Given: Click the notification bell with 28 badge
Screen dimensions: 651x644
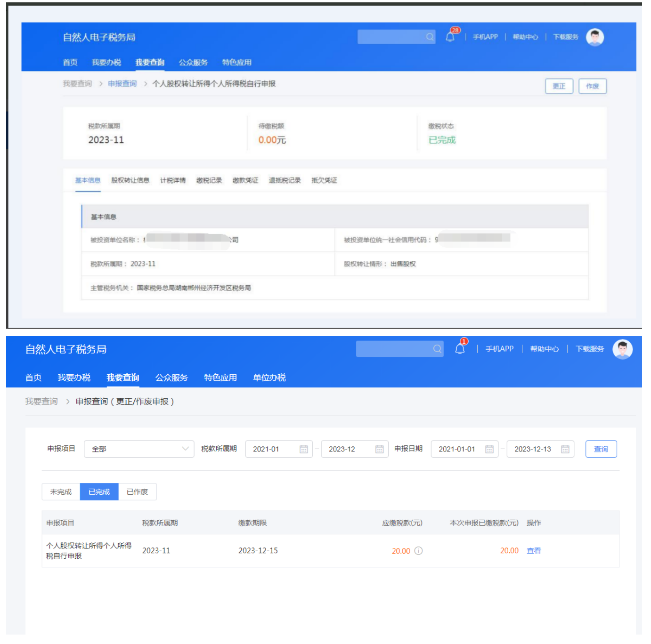Looking at the screenshot, I should (450, 37).
